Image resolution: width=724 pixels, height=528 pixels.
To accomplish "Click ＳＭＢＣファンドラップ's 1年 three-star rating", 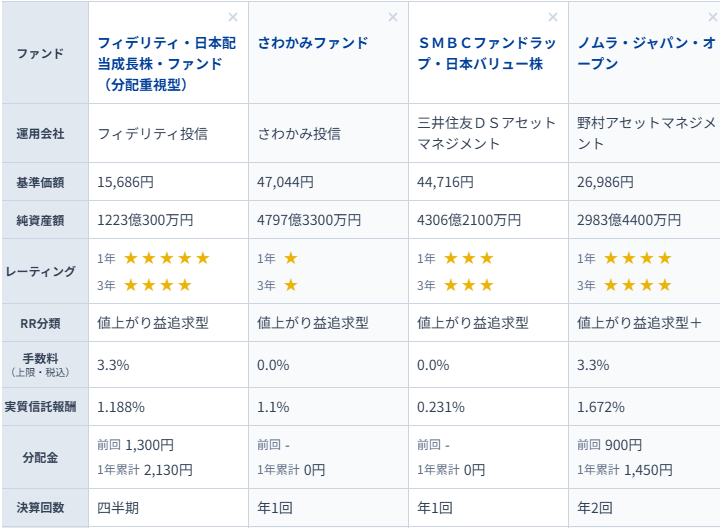I will tap(469, 258).
